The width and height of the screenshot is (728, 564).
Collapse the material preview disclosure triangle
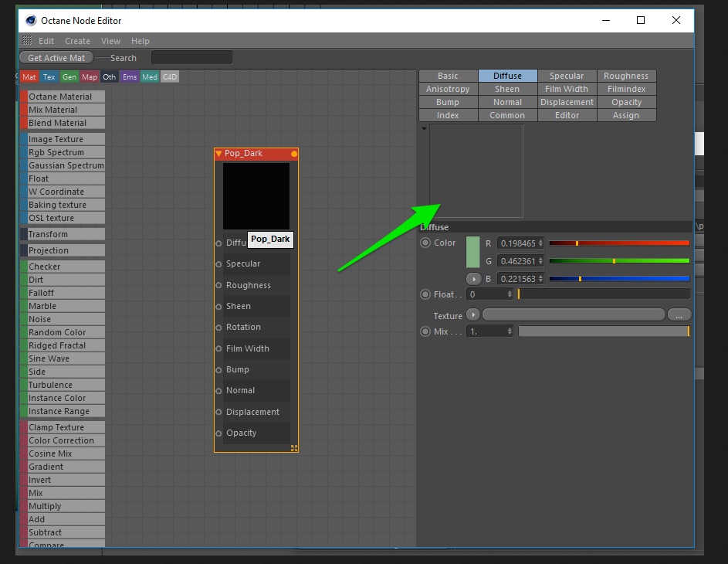[x=424, y=129]
